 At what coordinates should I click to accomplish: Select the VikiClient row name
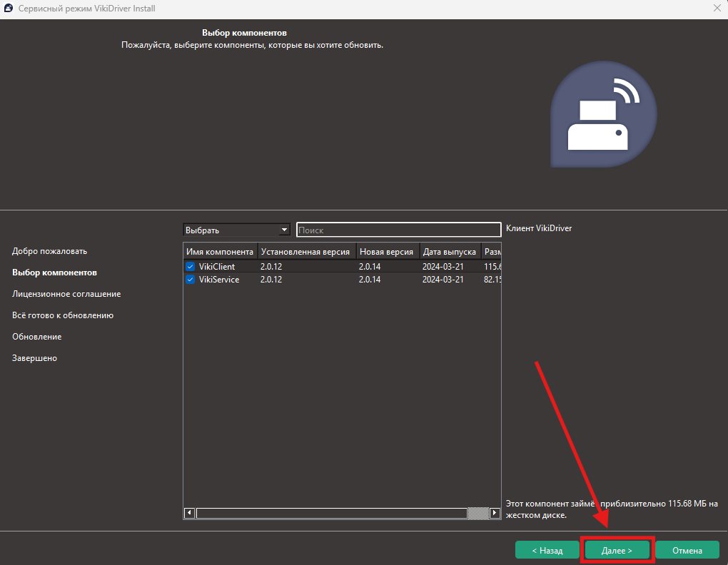click(x=217, y=267)
